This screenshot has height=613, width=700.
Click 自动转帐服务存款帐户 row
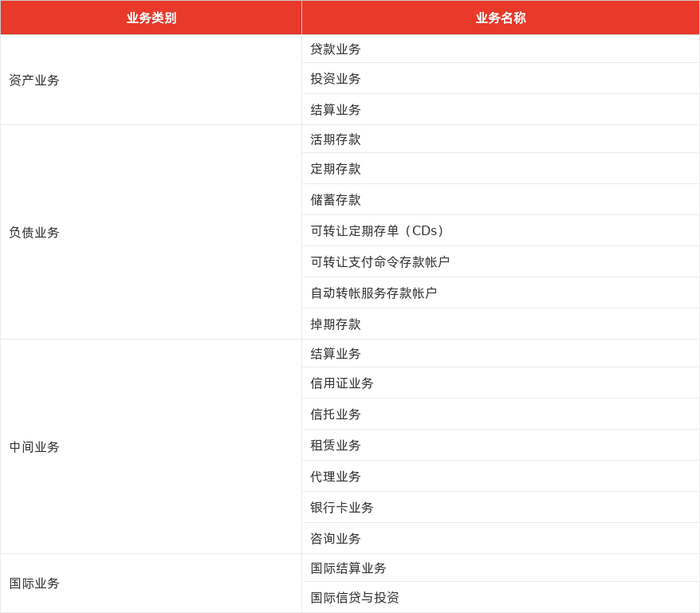pos(501,293)
